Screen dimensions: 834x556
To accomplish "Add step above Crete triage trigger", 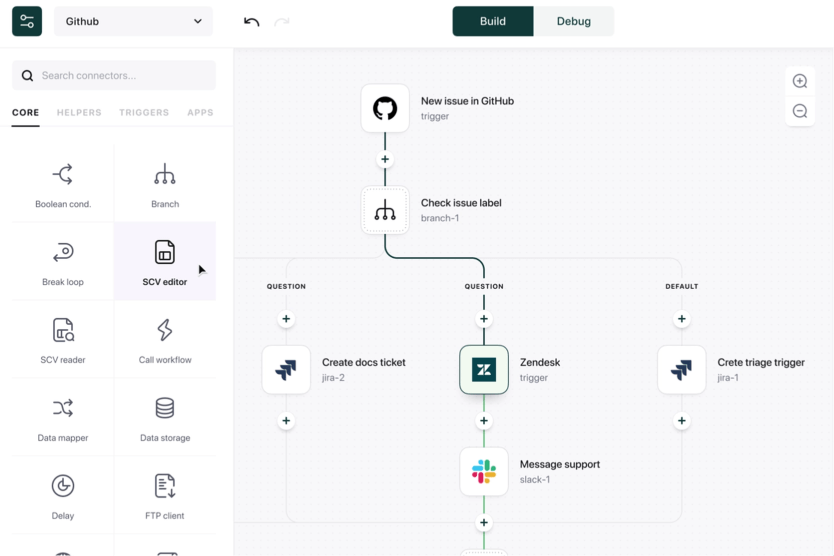I will point(682,319).
